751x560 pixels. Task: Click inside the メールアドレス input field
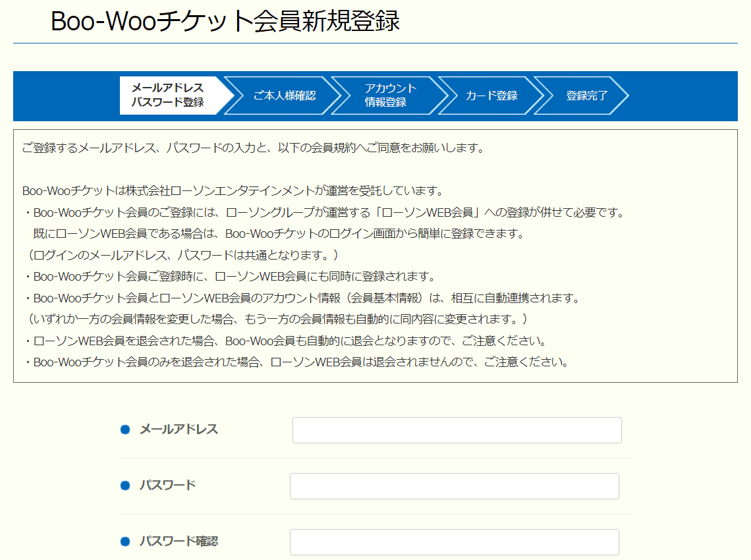pos(457,430)
